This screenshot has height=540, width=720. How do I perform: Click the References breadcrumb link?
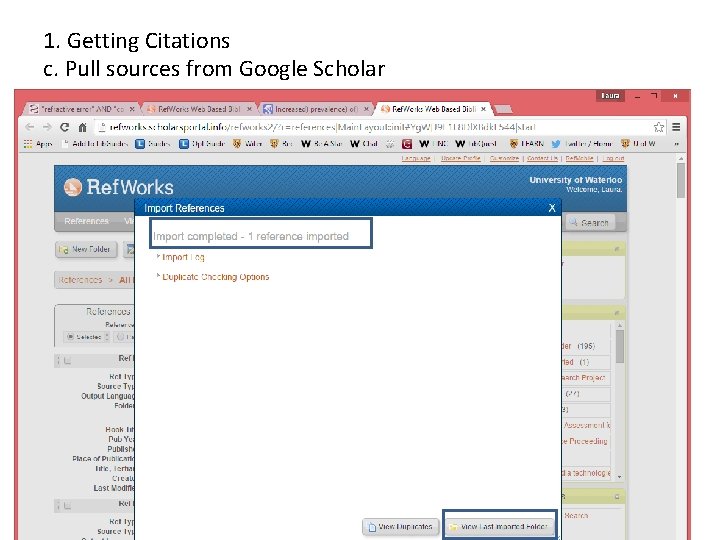click(80, 280)
